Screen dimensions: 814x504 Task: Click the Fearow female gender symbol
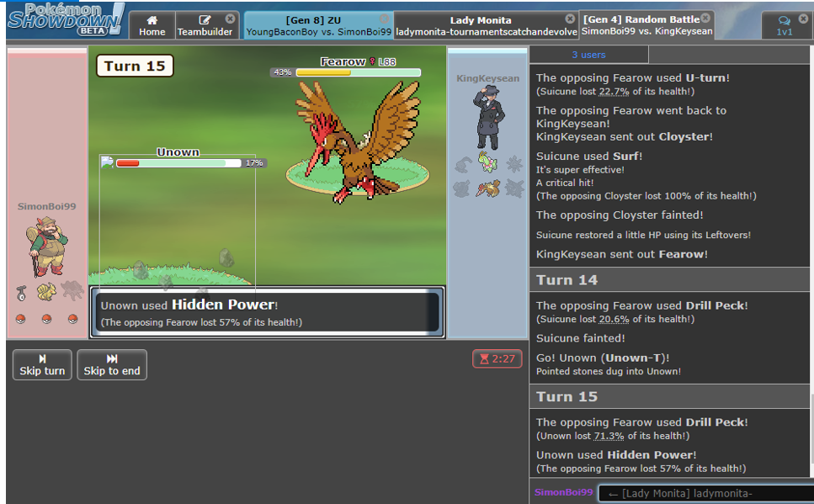point(372,61)
